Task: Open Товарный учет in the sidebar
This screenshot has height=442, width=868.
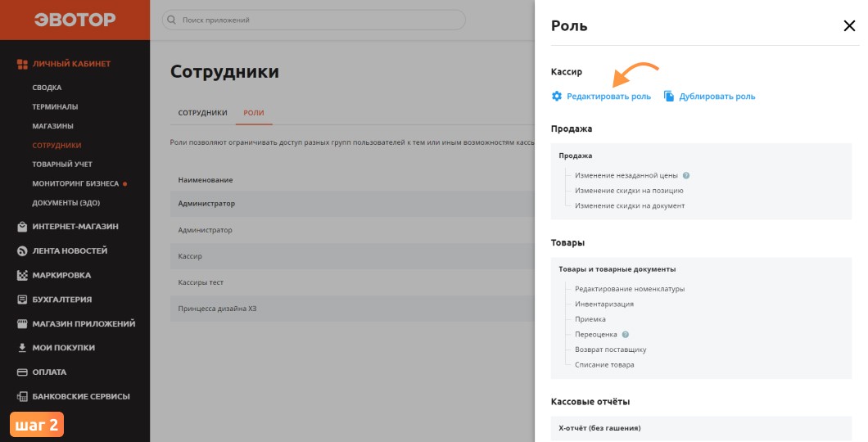Action: pyautogui.click(x=62, y=165)
